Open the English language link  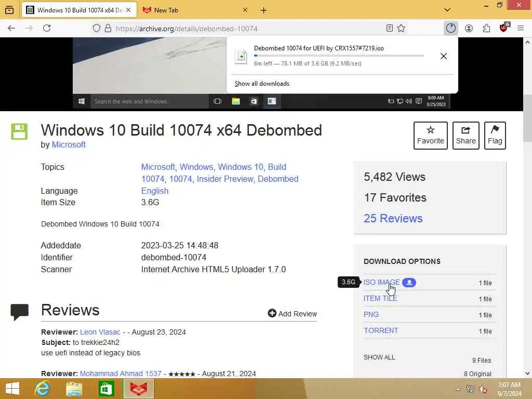pyautogui.click(x=155, y=191)
